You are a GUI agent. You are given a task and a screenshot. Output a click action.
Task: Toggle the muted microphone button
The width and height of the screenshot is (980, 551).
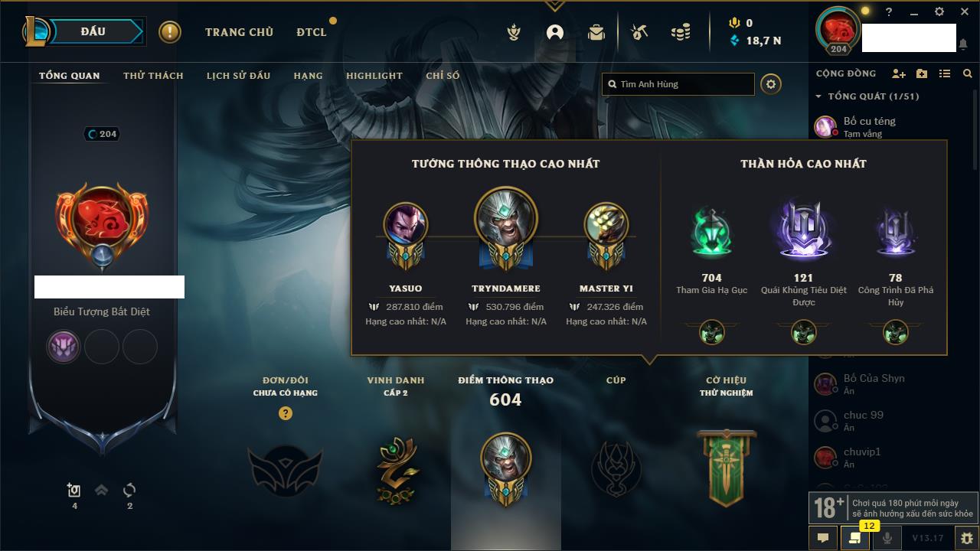[887, 538]
